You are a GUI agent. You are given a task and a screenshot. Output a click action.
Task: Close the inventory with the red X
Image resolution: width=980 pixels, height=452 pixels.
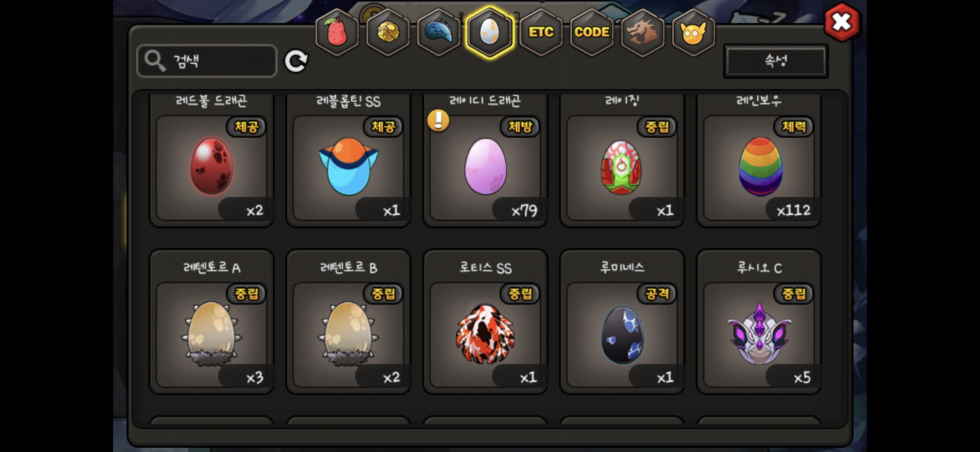tap(841, 22)
